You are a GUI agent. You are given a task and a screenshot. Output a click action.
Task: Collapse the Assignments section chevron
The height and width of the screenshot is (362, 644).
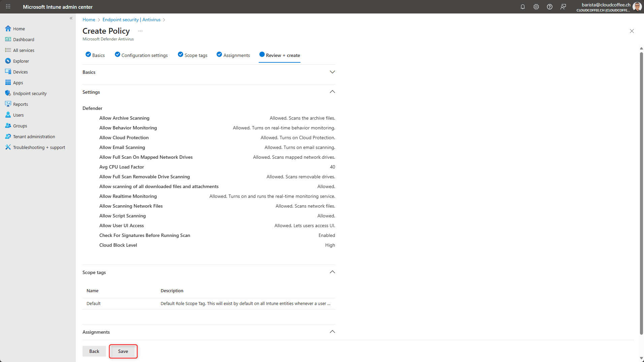click(332, 332)
